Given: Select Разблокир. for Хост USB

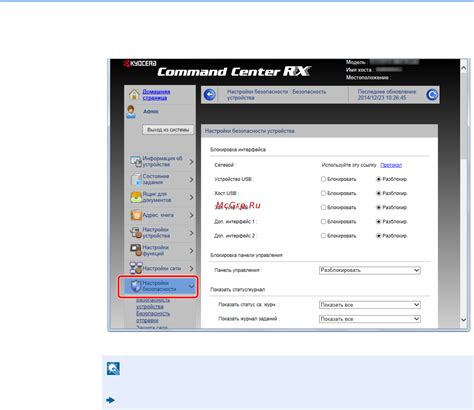Looking at the screenshot, I should click(x=378, y=193).
